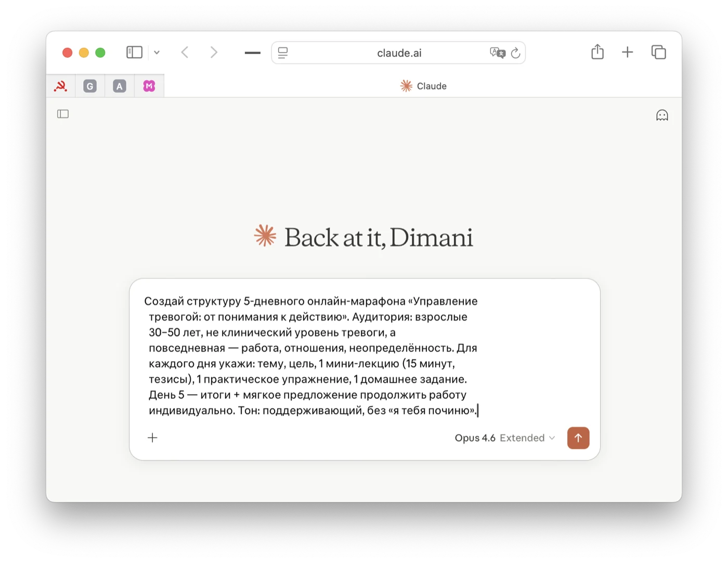Image resolution: width=728 pixels, height=563 pixels.
Task: Open the attachments plus menu
Action: click(x=152, y=438)
